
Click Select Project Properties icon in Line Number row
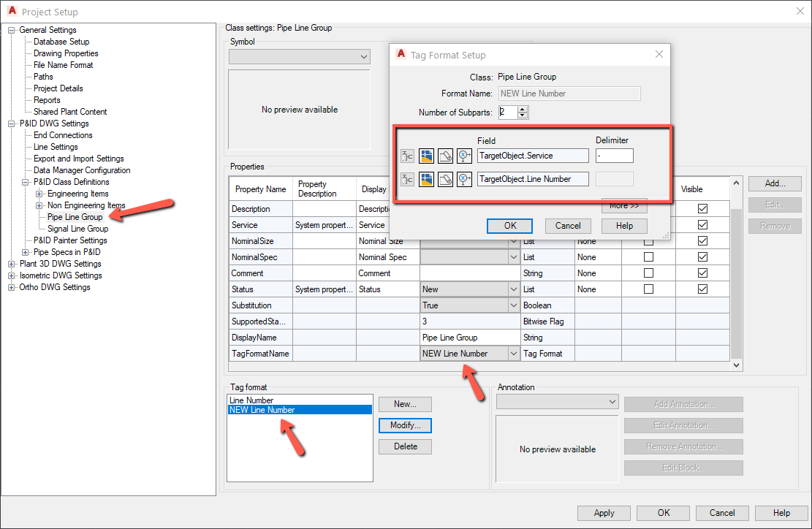click(x=445, y=180)
